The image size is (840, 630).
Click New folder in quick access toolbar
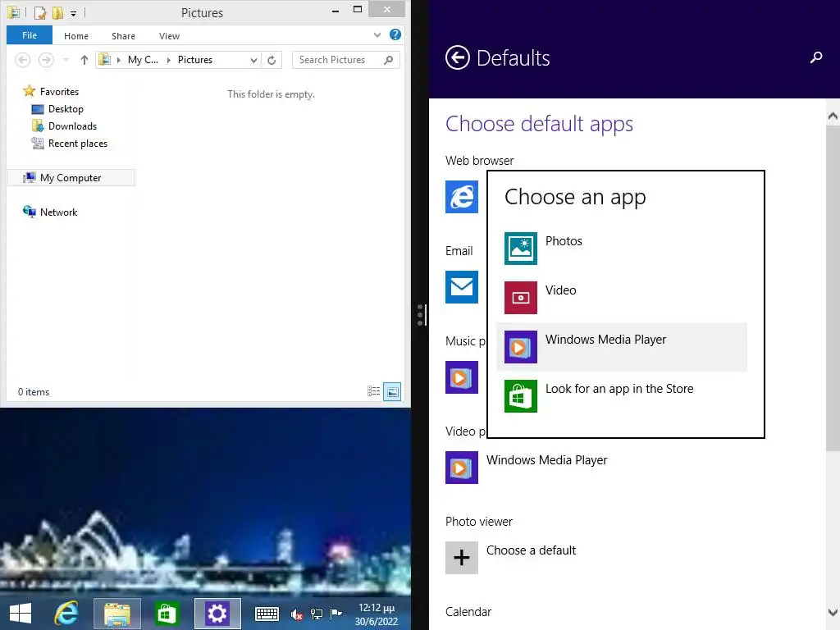tap(58, 12)
